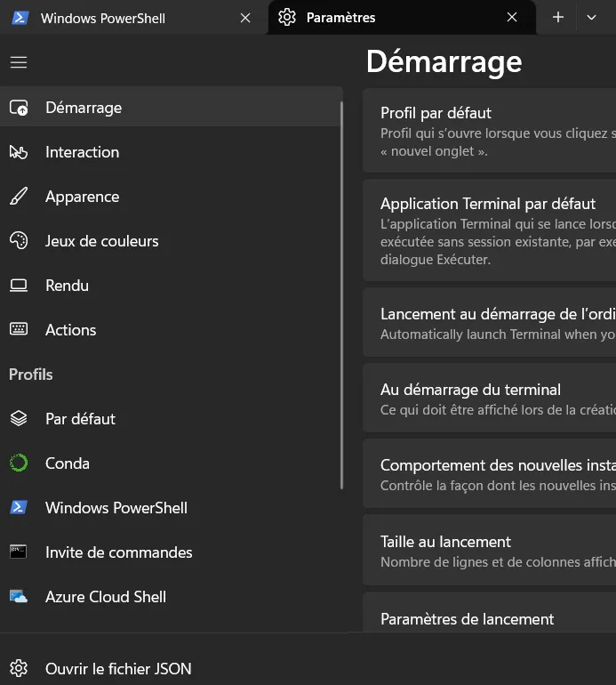Expand the Comportement des nouvelles instances card
The width and height of the screenshot is (616, 685).
click(490, 473)
